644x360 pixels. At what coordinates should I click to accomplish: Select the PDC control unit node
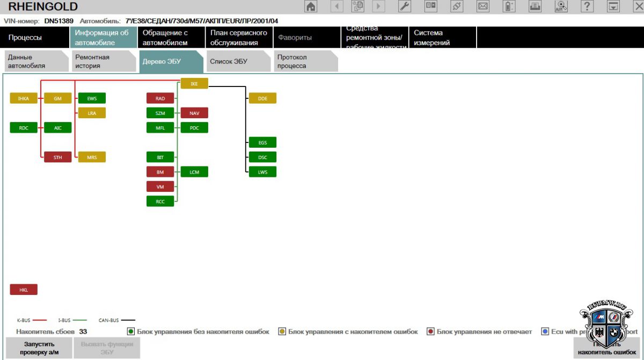click(194, 128)
